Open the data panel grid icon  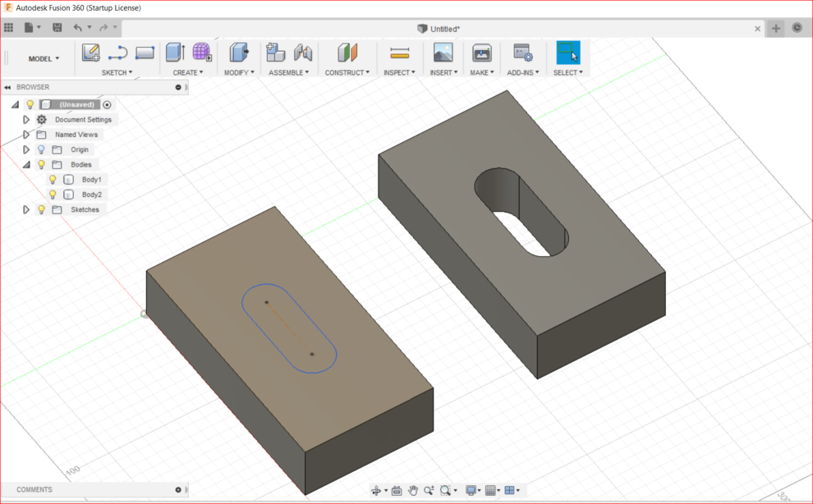(9, 27)
